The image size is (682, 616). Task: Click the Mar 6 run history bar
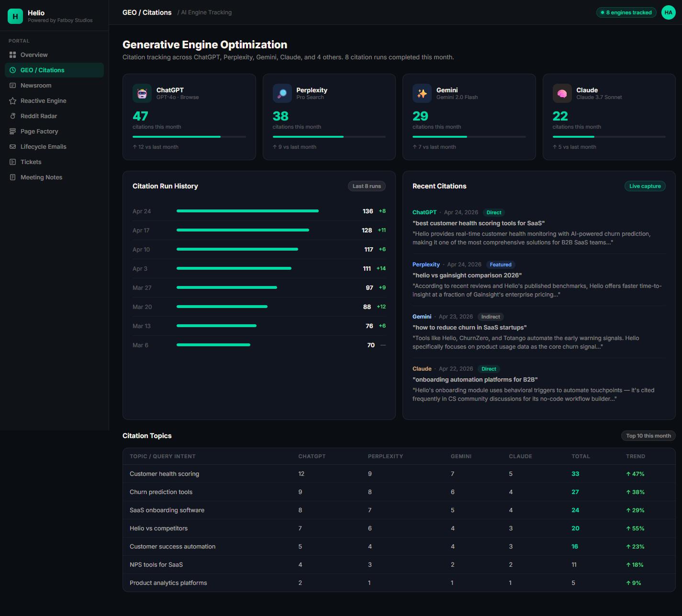tap(213, 345)
